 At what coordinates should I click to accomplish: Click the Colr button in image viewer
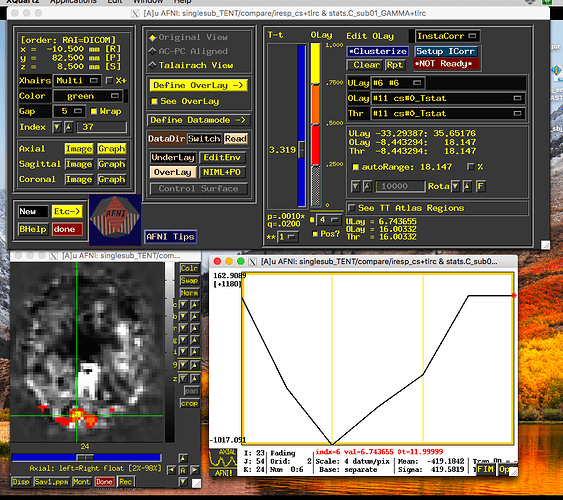189,268
